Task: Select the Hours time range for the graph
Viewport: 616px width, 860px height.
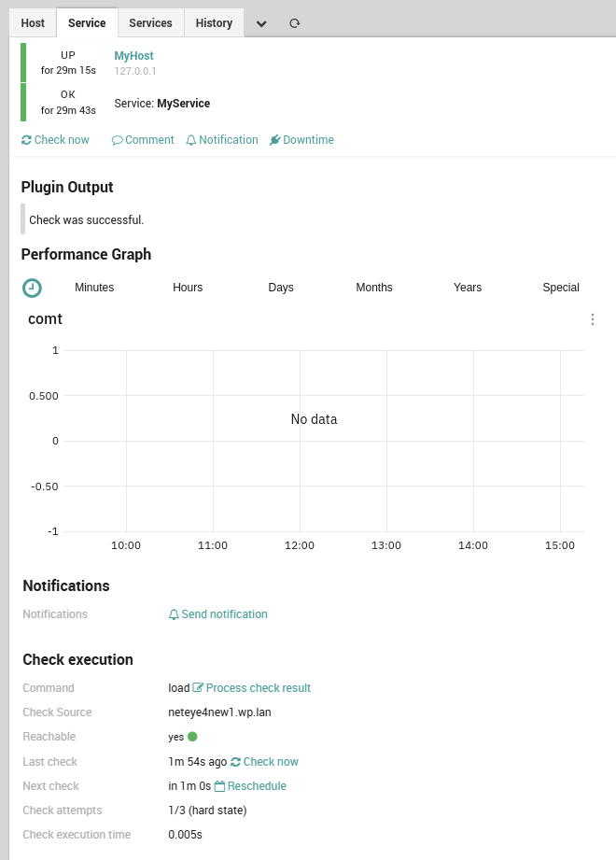Action: (x=187, y=288)
